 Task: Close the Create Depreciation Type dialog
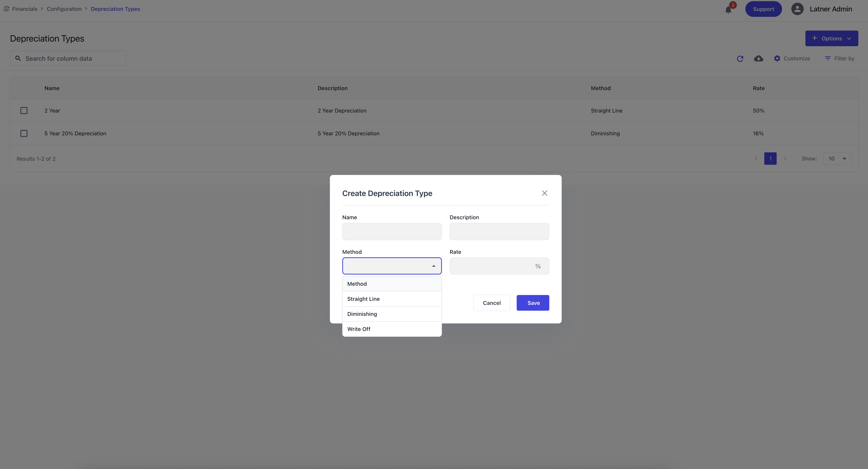544,193
